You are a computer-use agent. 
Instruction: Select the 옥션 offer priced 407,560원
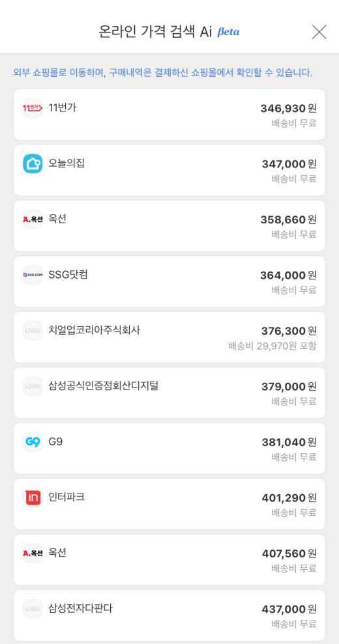click(x=169, y=559)
